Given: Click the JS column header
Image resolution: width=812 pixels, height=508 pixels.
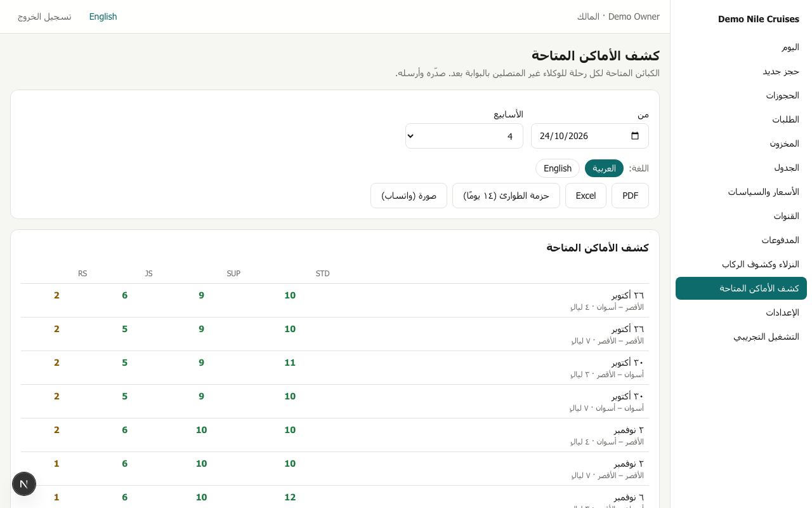Looking at the screenshot, I should point(148,274).
